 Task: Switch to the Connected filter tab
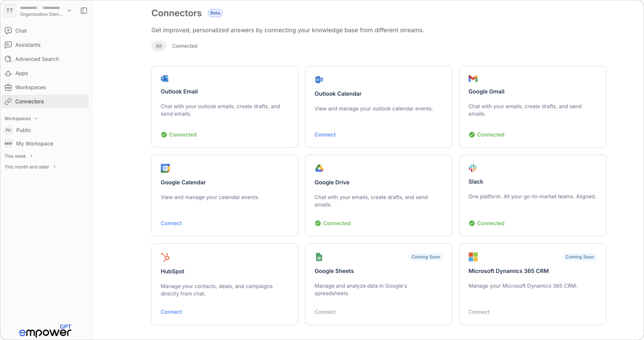(185, 46)
